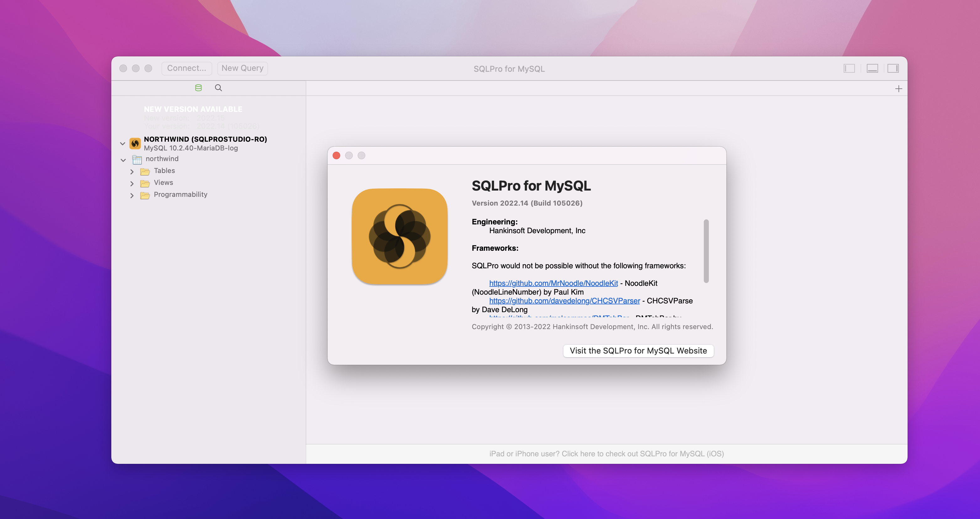Close the About dialog with red button
The image size is (980, 519).
(x=336, y=155)
